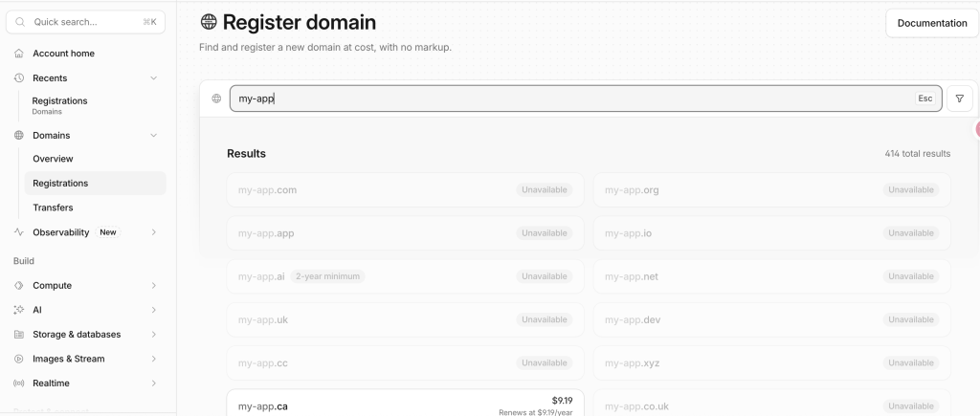
Task: Collapse the Recents section chevron
Action: point(154,78)
